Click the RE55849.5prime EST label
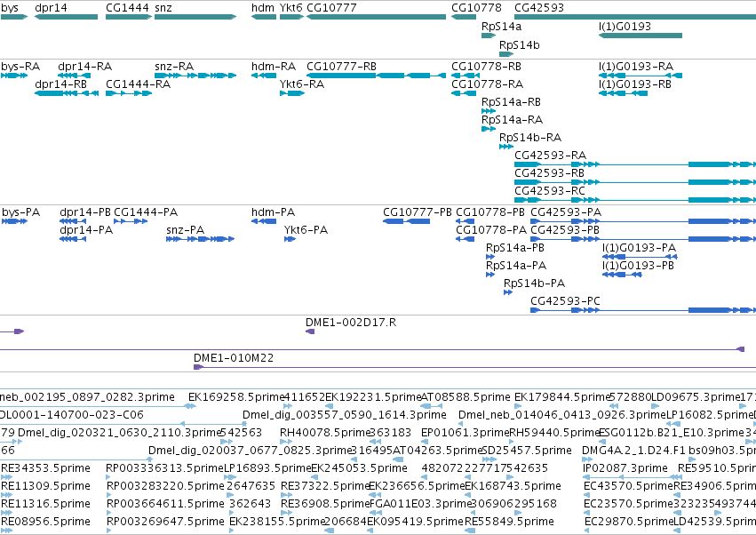 click(509, 522)
